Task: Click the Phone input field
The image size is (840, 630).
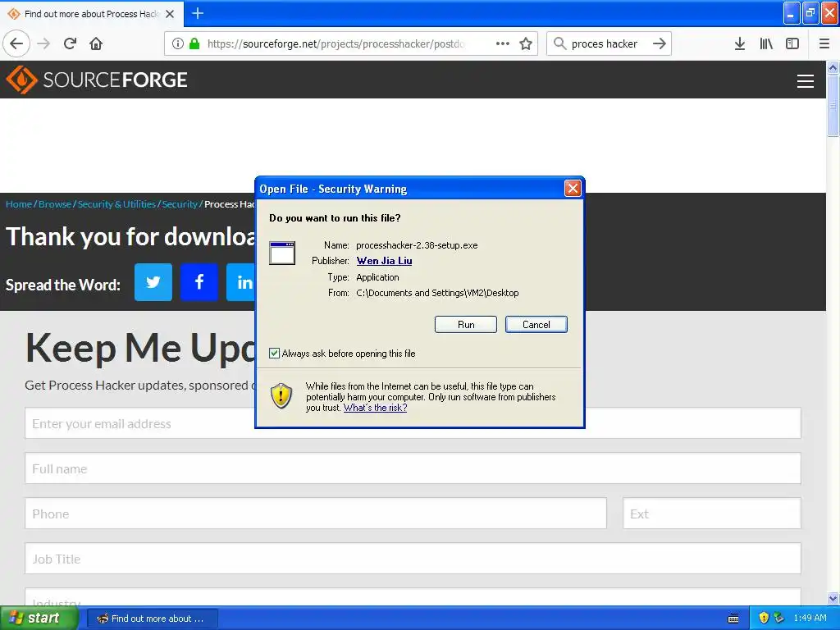Action: (316, 514)
